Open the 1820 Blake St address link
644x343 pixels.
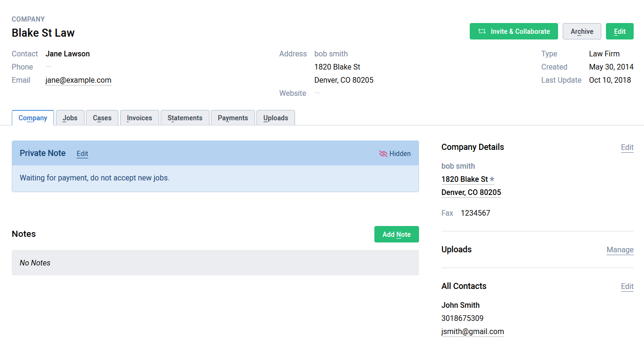point(465,179)
